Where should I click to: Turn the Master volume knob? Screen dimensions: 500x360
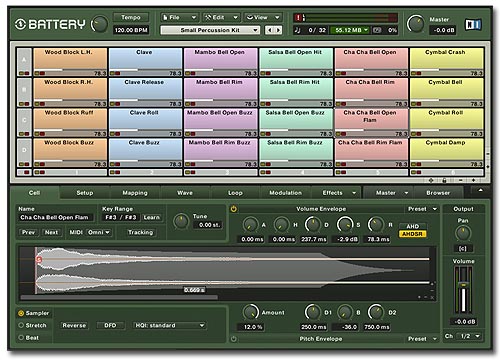point(415,24)
